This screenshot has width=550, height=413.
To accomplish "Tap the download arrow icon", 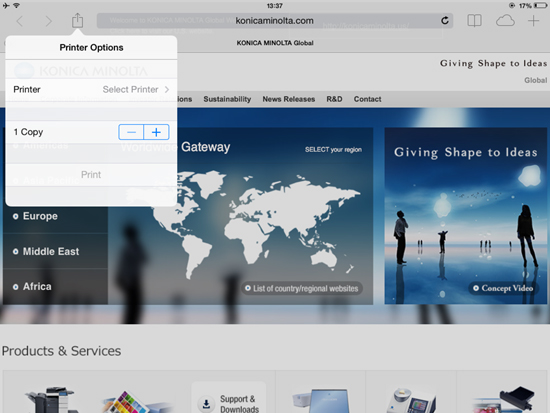I will click(206, 404).
